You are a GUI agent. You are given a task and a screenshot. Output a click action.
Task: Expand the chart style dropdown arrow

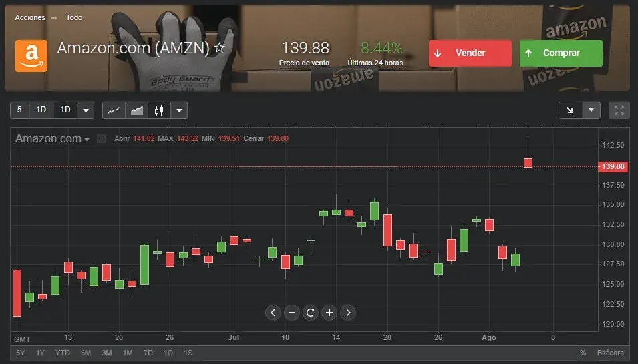[179, 110]
